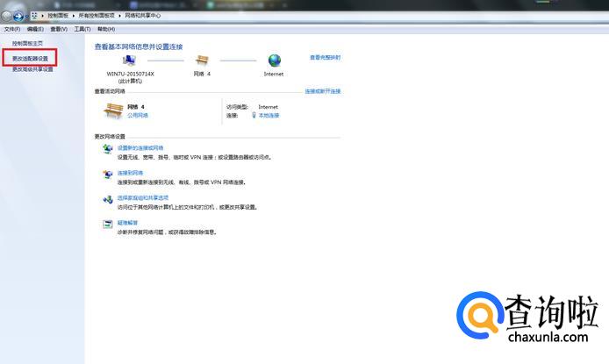Viewport: 609px width, 364px height.
Task: Click the Internet globe icon
Action: click(x=274, y=61)
